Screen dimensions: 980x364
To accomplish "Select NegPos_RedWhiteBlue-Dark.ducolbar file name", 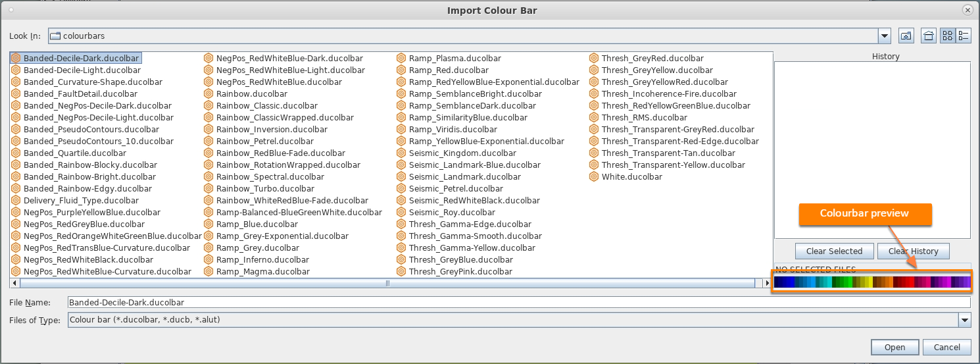I will pyautogui.click(x=289, y=58).
